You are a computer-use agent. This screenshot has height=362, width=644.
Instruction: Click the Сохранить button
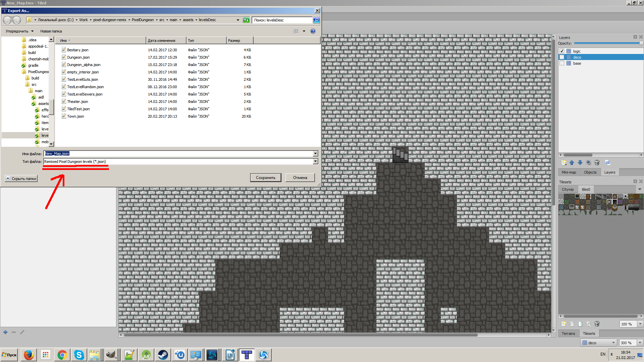click(265, 178)
